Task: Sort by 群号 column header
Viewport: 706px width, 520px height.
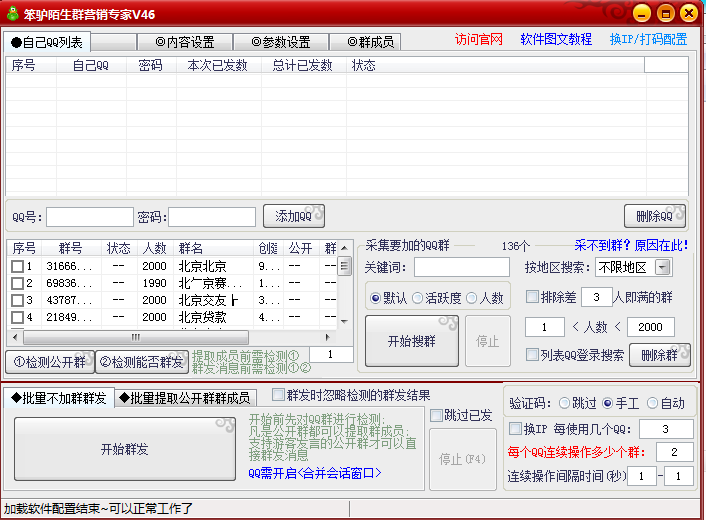Action: coord(71,248)
